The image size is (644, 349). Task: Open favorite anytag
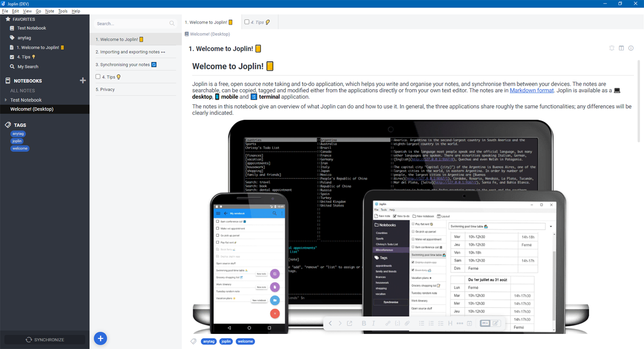point(24,38)
